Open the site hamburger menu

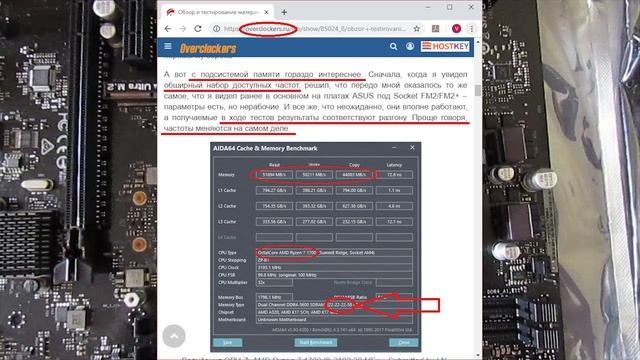coord(168,46)
